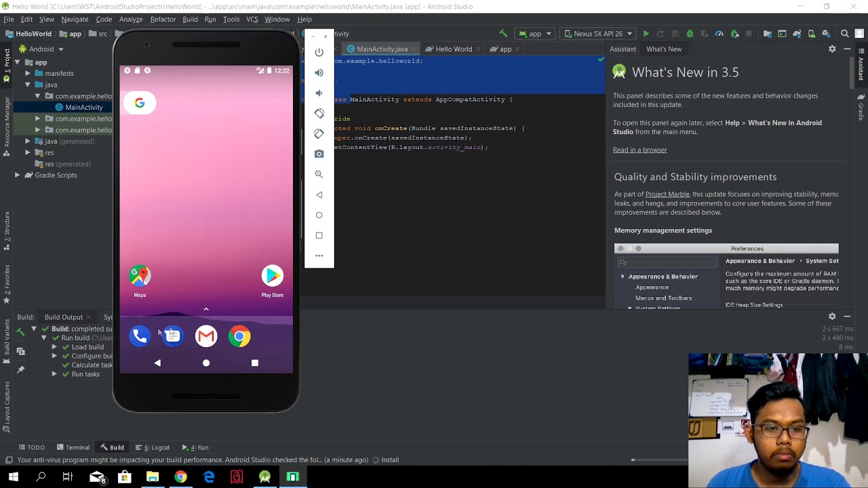
Task: Open the Android project view dropdown
Action: [41, 49]
